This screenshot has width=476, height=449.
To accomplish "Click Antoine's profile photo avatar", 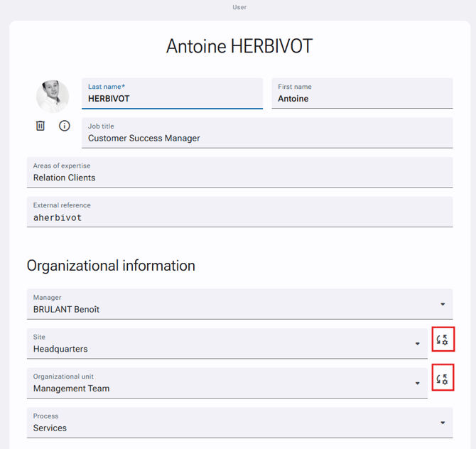I will (x=53, y=97).
